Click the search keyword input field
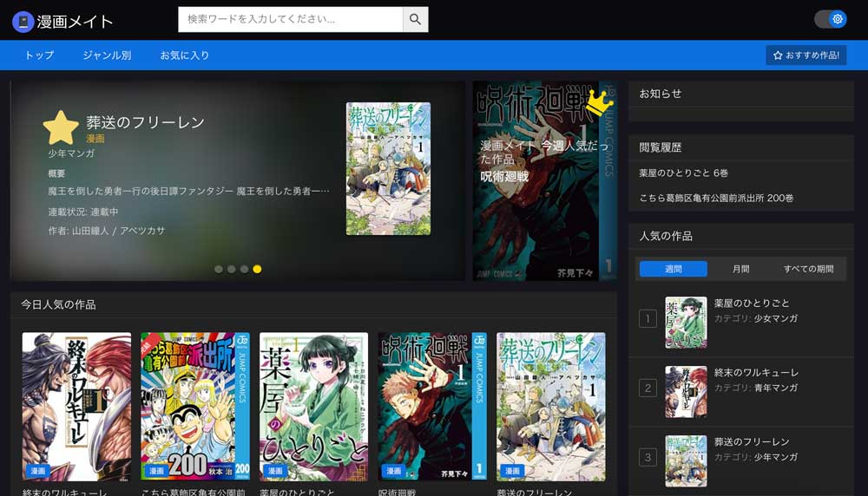The image size is (868, 496). [291, 19]
